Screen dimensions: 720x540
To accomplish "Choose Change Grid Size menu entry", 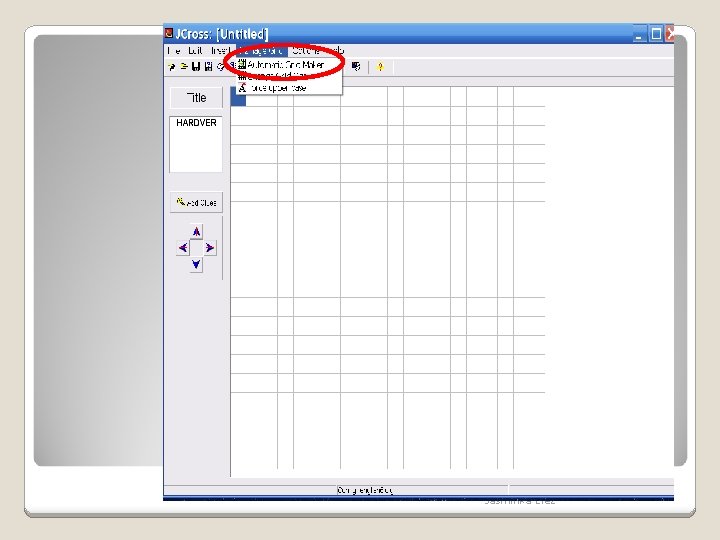I will (x=289, y=76).
